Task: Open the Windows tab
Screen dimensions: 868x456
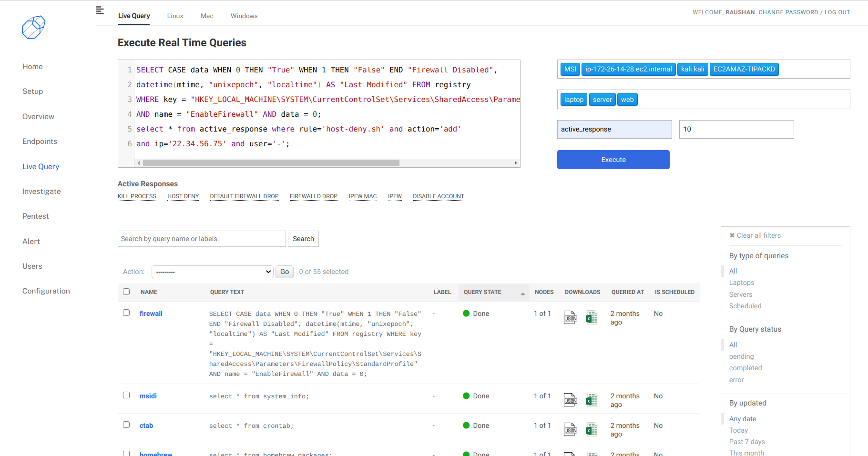Action: pyautogui.click(x=244, y=16)
